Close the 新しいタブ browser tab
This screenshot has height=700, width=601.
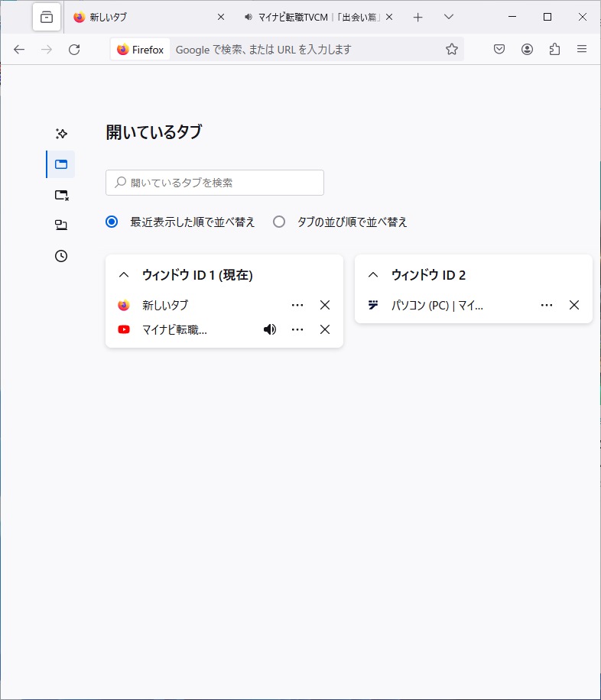[221, 18]
